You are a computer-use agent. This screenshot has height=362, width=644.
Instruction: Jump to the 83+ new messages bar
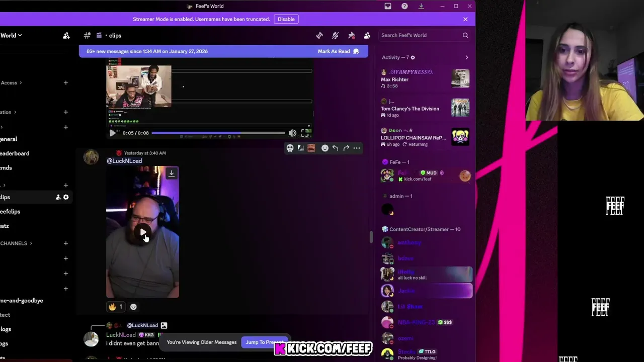223,51
